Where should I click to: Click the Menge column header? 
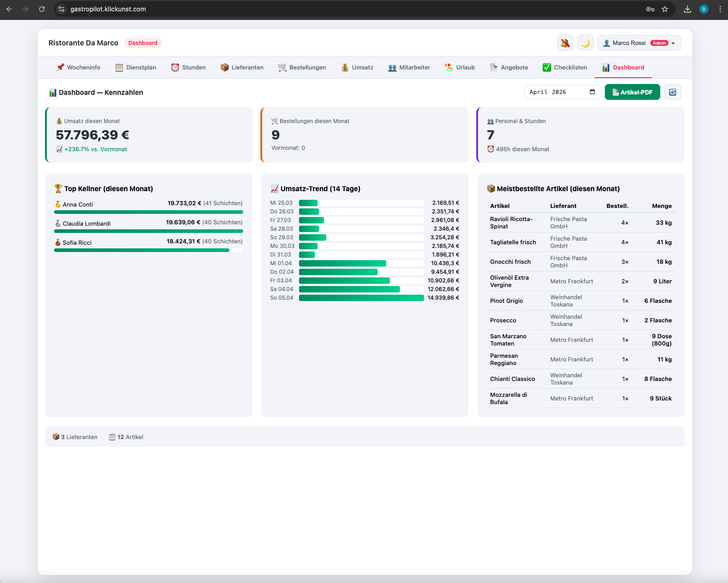662,206
